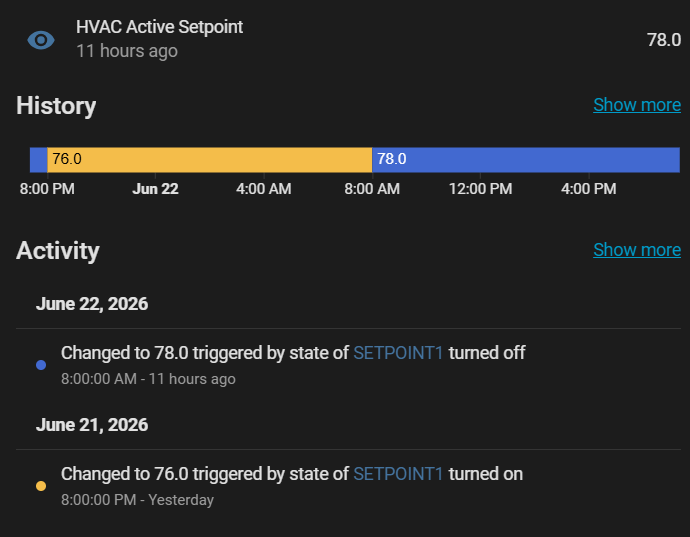Click the HVAC Active Setpoint title
Image resolution: width=690 pixels, height=537 pixels.
159,27
